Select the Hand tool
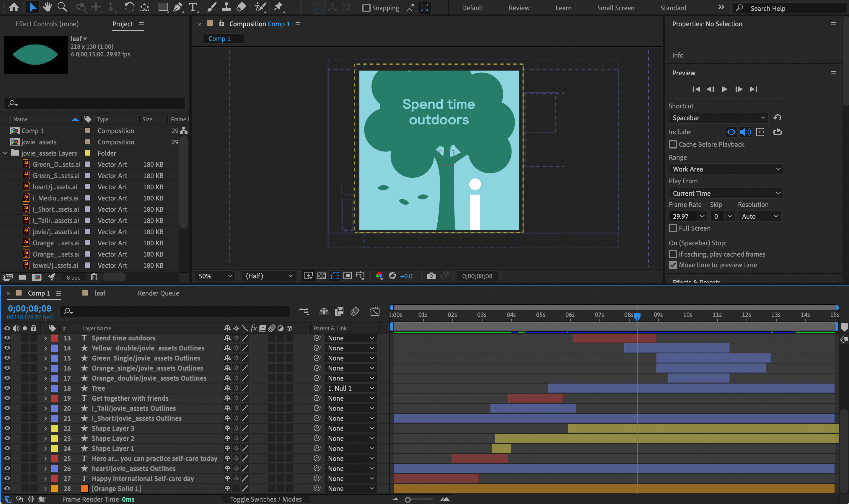Viewport: 849px width, 504px height. tap(47, 7)
